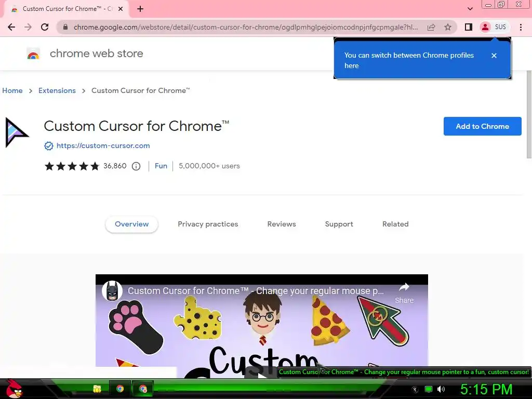Expand the tab search dropdown
The height and width of the screenshot is (399, 532).
470,9
